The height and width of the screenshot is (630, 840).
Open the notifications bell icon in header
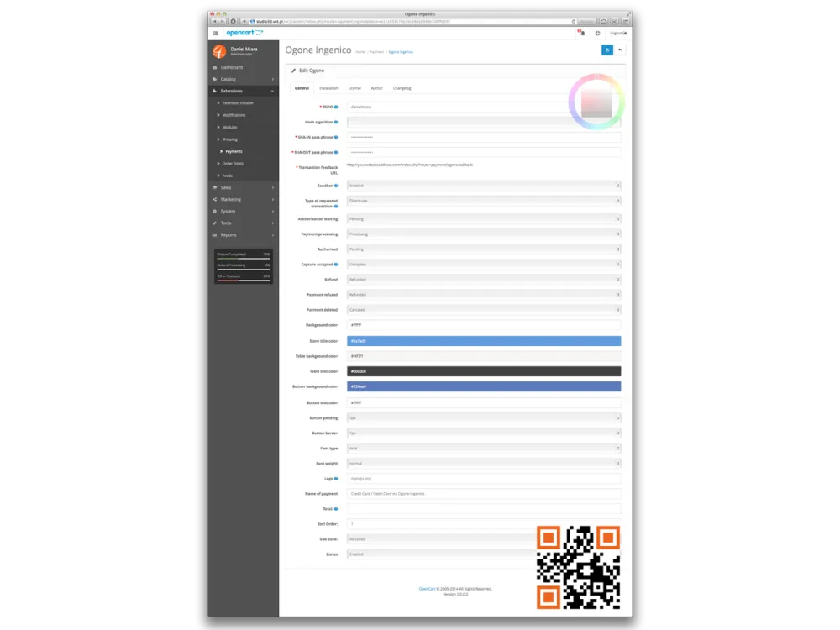click(x=580, y=33)
